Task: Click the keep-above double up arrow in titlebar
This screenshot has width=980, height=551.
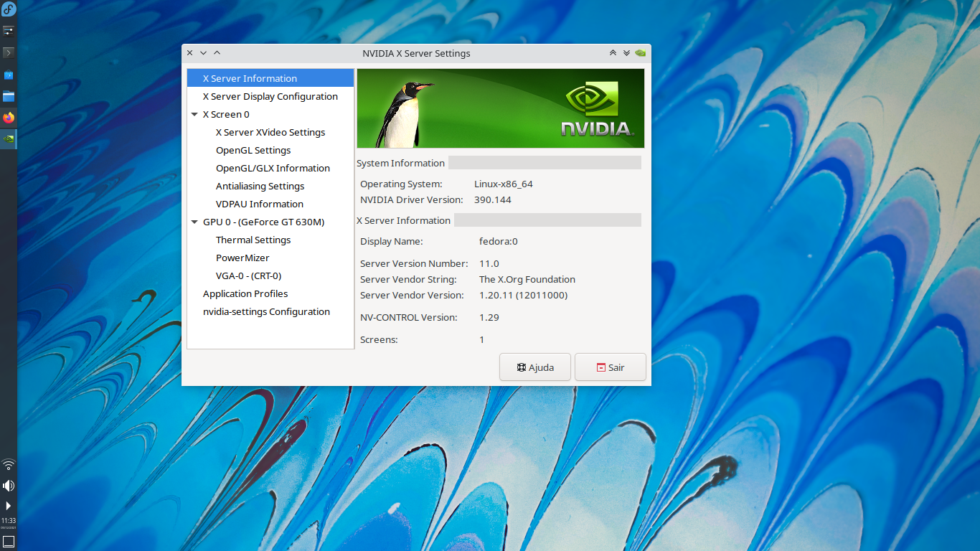Action: [613, 53]
